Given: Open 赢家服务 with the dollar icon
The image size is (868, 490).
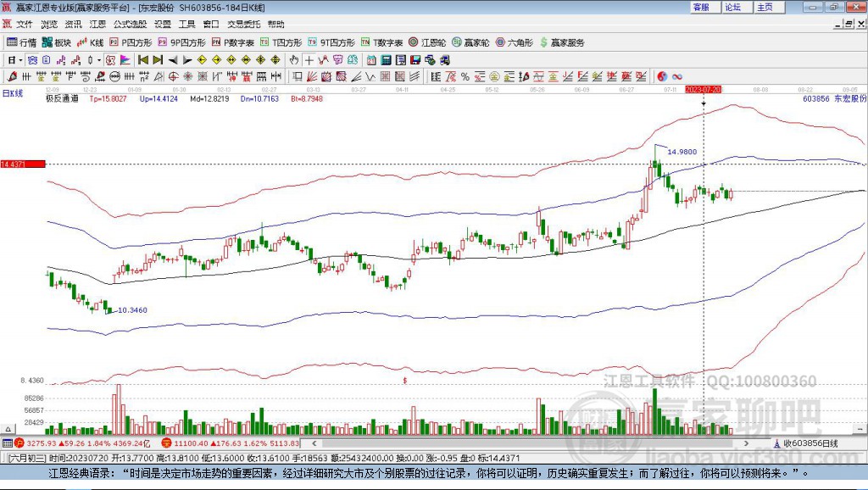Looking at the screenshot, I should pos(562,42).
